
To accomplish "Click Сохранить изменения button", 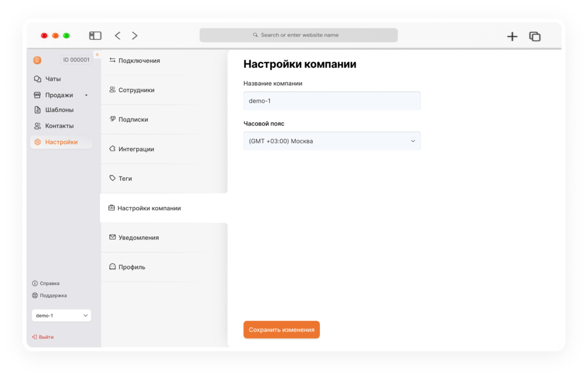I will click(282, 330).
